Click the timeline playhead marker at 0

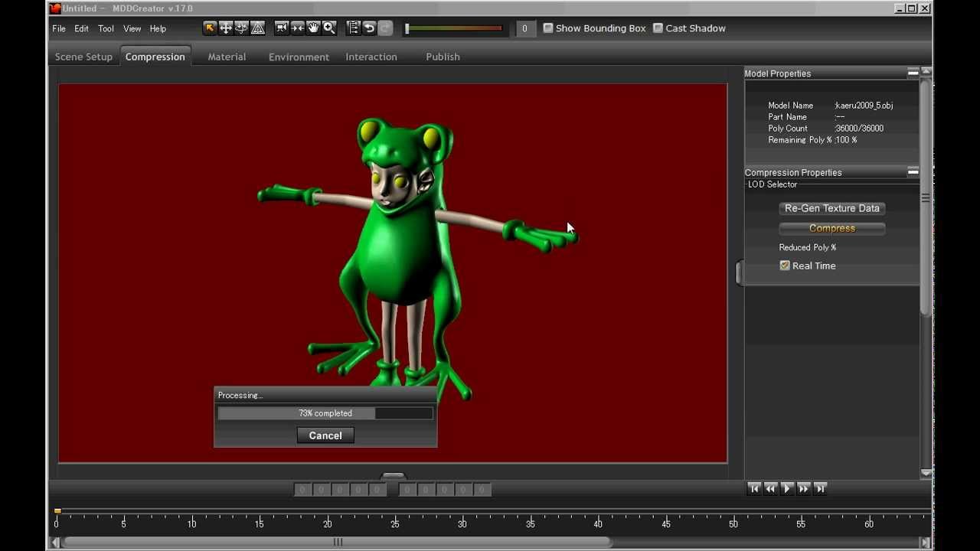click(x=57, y=511)
